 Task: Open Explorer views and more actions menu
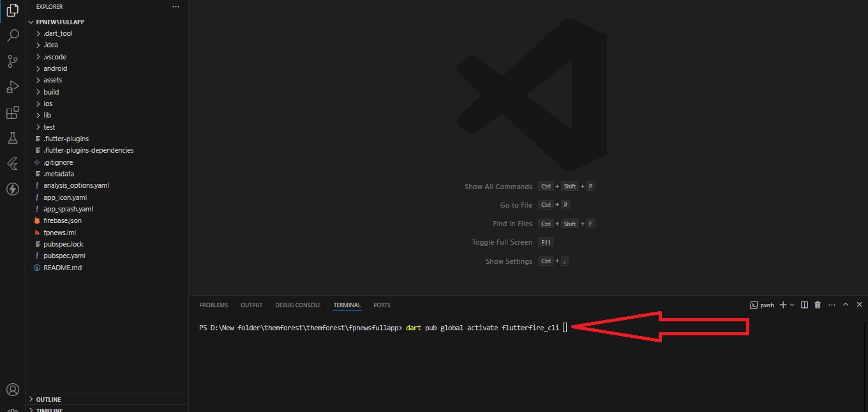click(176, 6)
